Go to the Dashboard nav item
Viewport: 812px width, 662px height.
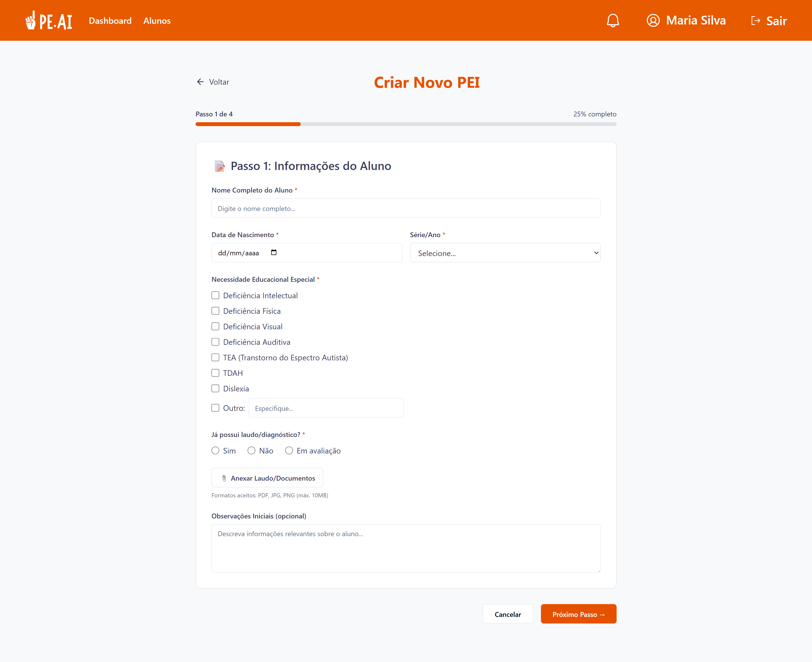tap(110, 21)
